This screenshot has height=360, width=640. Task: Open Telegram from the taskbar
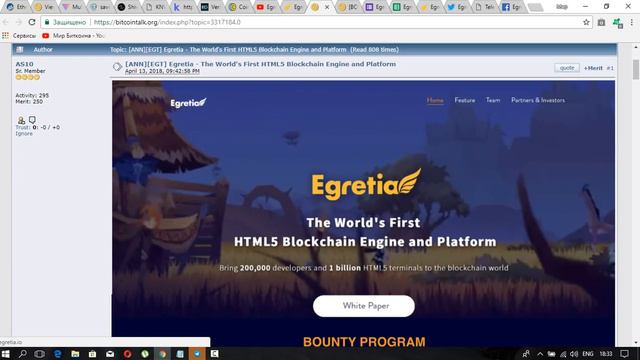click(x=197, y=354)
